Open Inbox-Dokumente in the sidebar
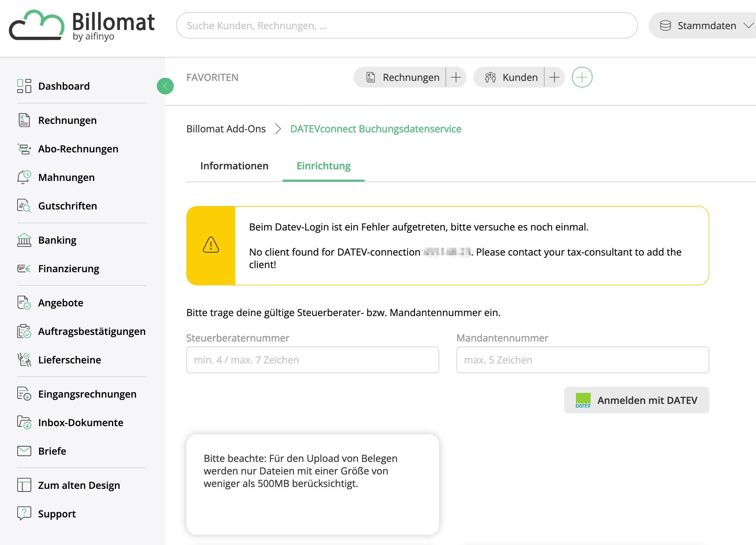This screenshot has height=545, width=756. (x=81, y=422)
